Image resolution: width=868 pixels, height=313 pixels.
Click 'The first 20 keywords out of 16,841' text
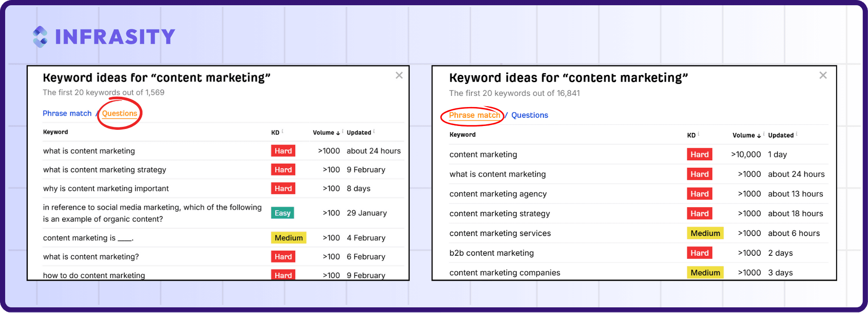(514, 93)
